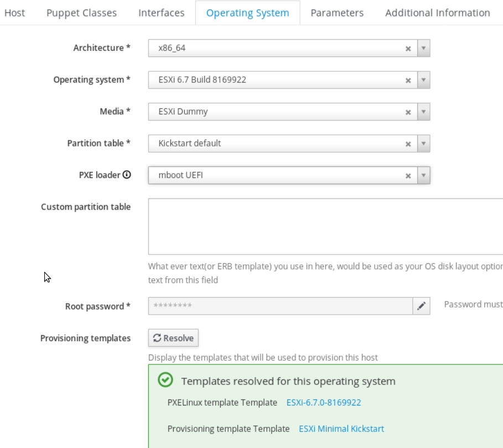Click the pencil icon to edit root password
This screenshot has height=448, width=503.
tap(421, 306)
